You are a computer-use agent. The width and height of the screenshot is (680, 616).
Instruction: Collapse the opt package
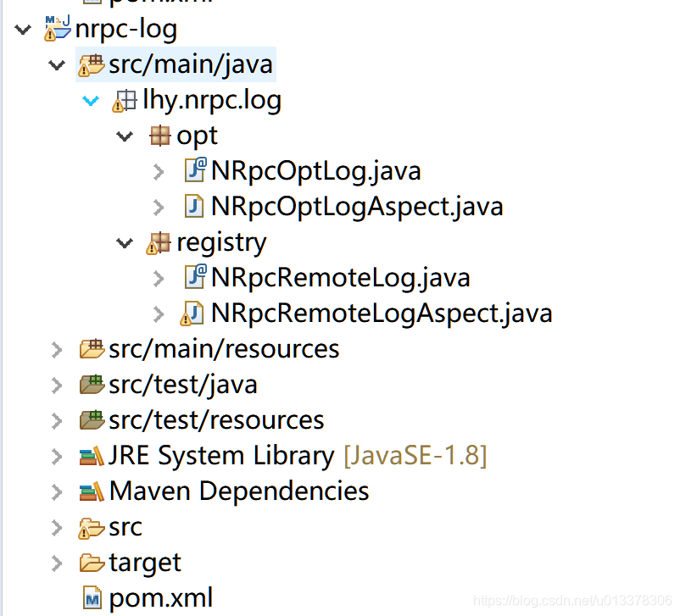click(125, 136)
